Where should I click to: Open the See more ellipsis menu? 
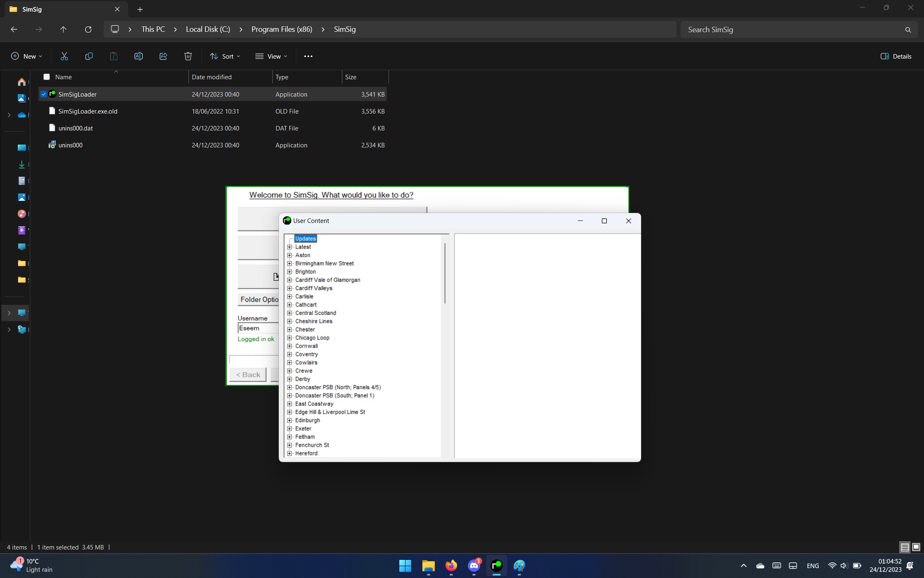coord(308,56)
